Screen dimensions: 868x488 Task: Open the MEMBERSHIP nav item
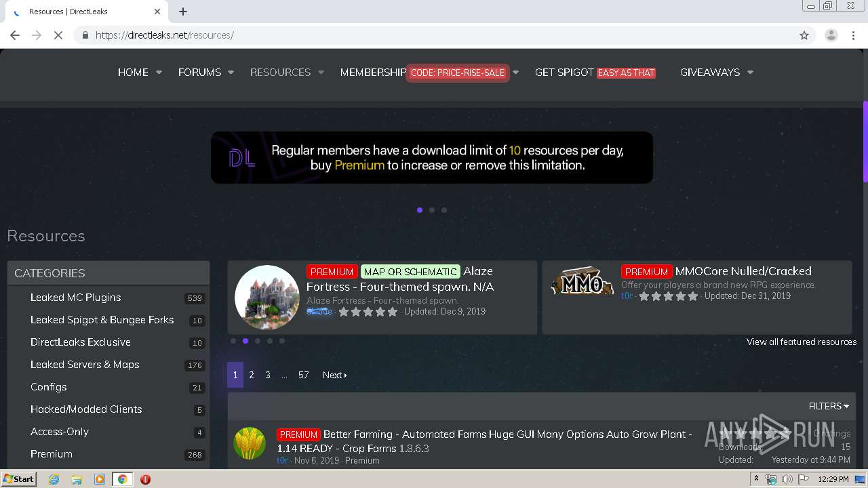tap(373, 73)
